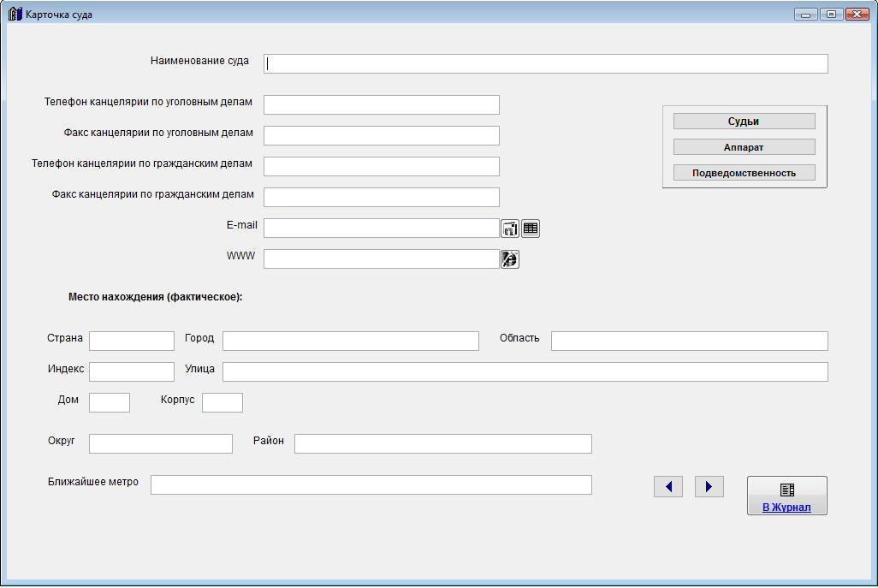
Task: Focus the Наименование суда input field
Action: (x=545, y=64)
